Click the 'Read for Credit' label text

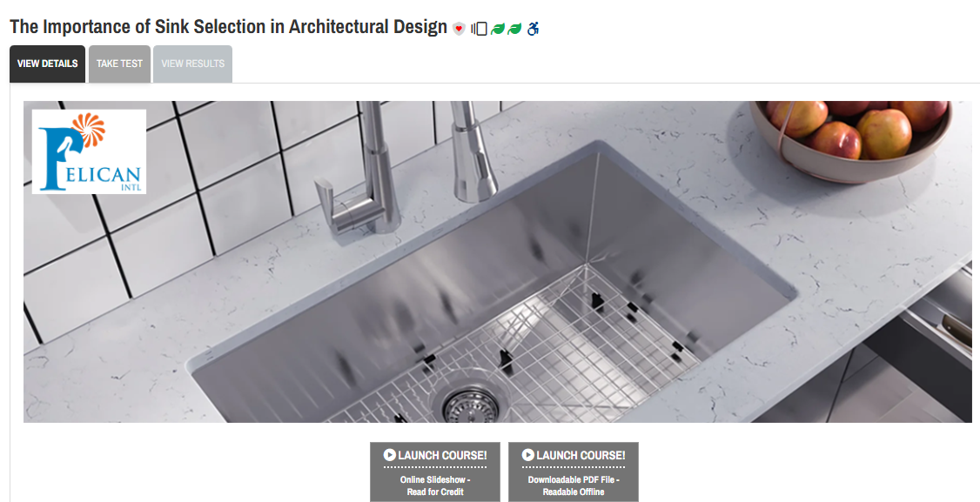click(x=435, y=492)
